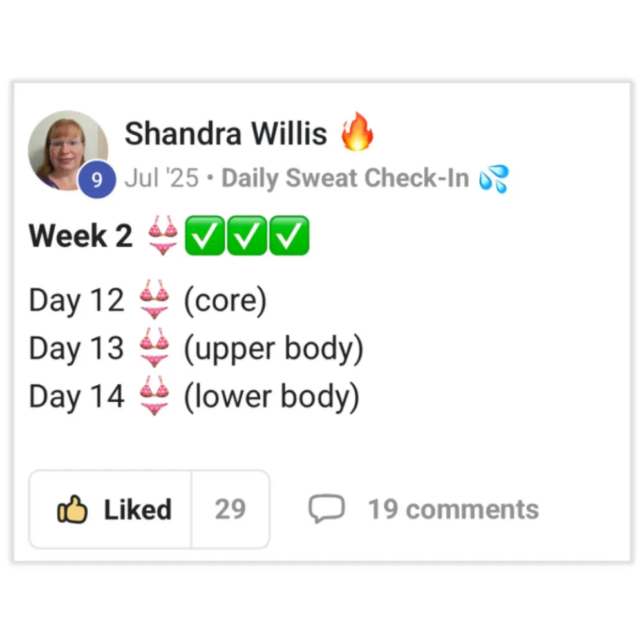The height and width of the screenshot is (644, 644).
Task: Open Shandra Willis's profile name link
Action: coord(225,134)
